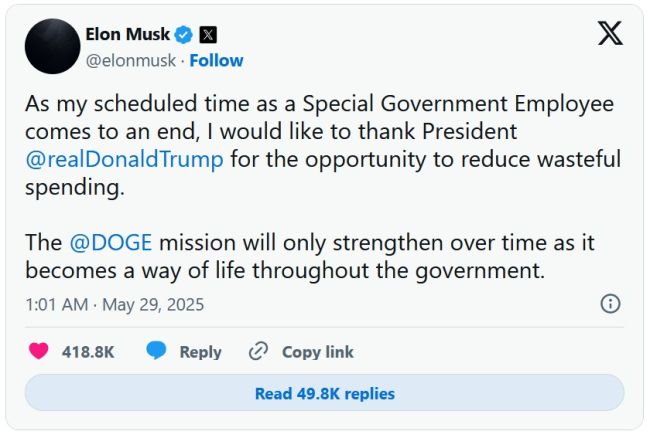Open the @realDonaldTrump mention
The height and width of the screenshot is (438, 650).
[x=125, y=159]
